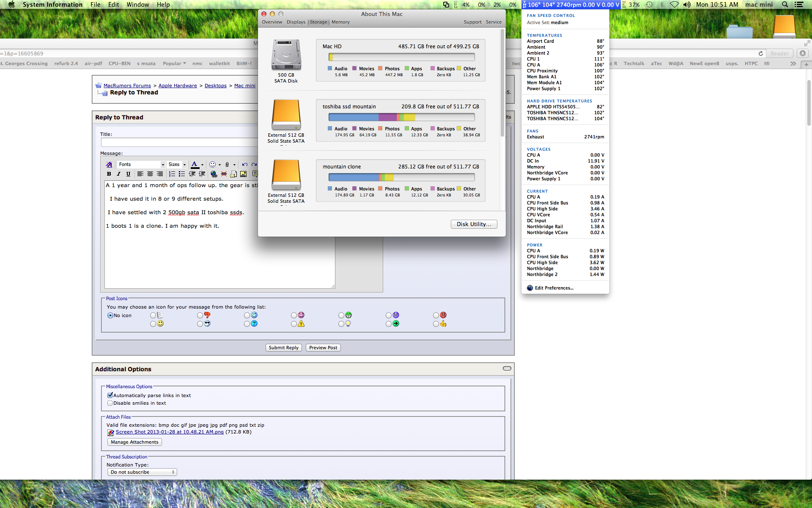Click the Disk Utility button
The height and width of the screenshot is (508, 812).
click(x=474, y=224)
